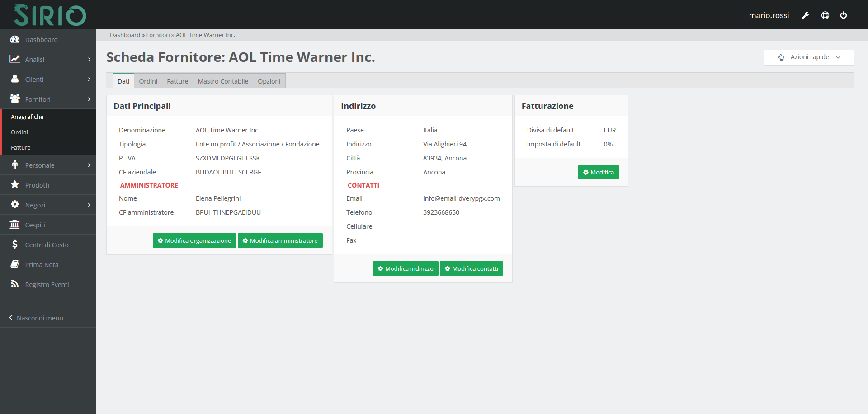The width and height of the screenshot is (868, 414).
Task: Click the mario.rossi username
Action: (x=769, y=15)
